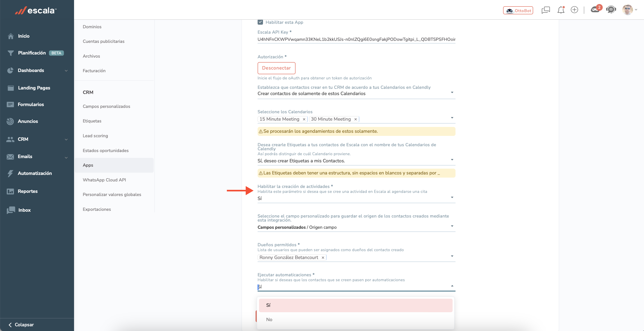The image size is (644, 331).
Task: Click the Dashboards pie chart icon
Action: click(10, 70)
